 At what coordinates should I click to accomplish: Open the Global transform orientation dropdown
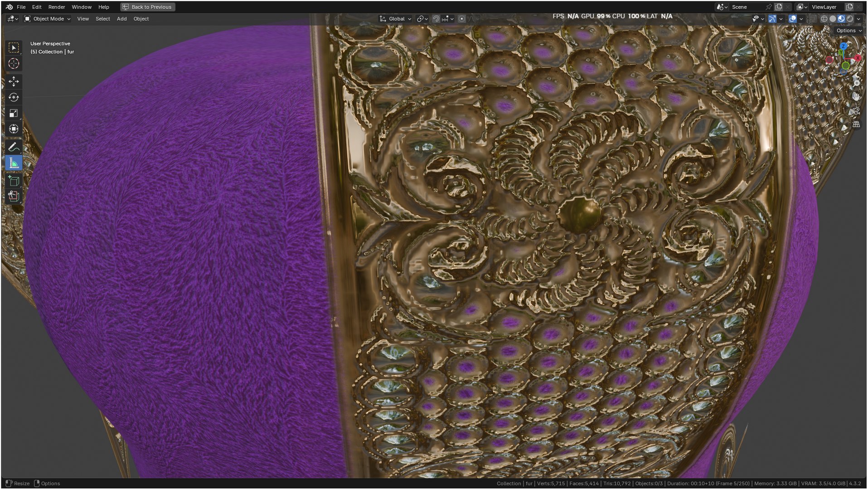(x=395, y=19)
